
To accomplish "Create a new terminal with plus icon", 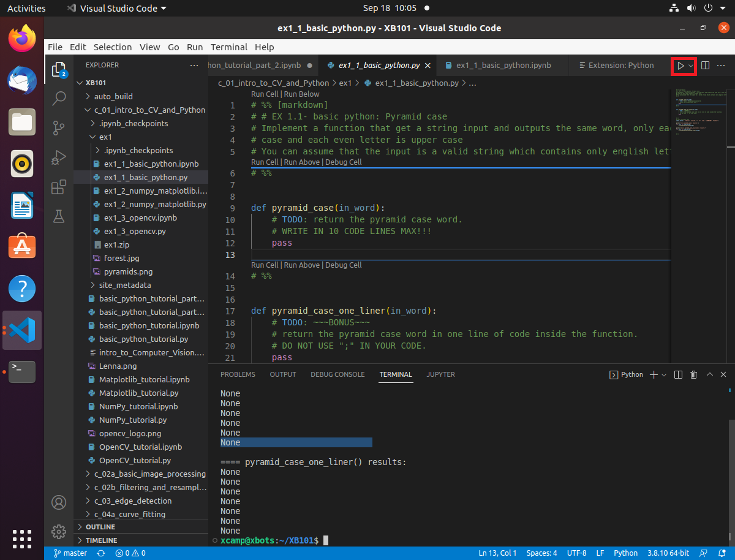I will (x=654, y=374).
